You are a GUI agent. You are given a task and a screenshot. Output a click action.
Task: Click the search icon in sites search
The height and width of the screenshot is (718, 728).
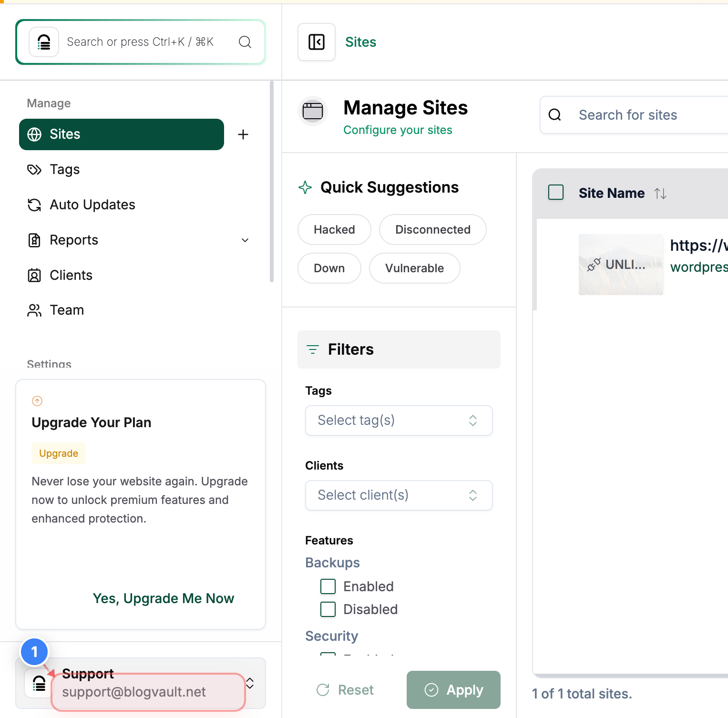click(x=555, y=115)
